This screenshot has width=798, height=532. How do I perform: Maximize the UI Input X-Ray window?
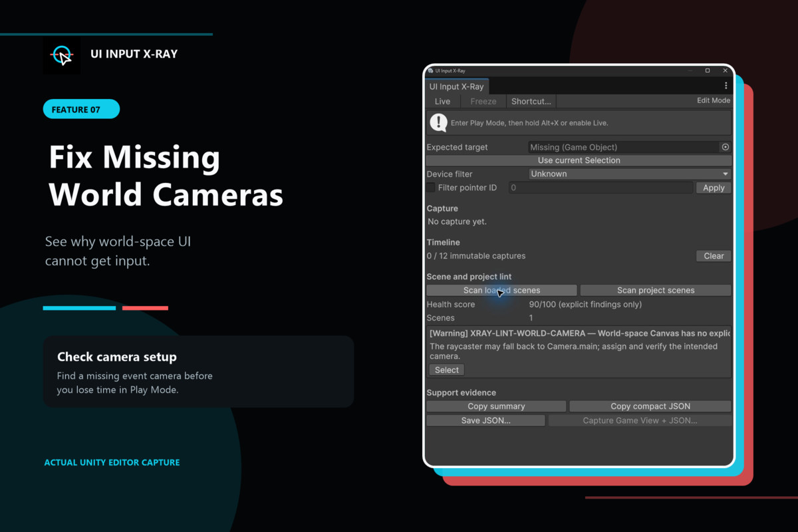[x=708, y=70]
